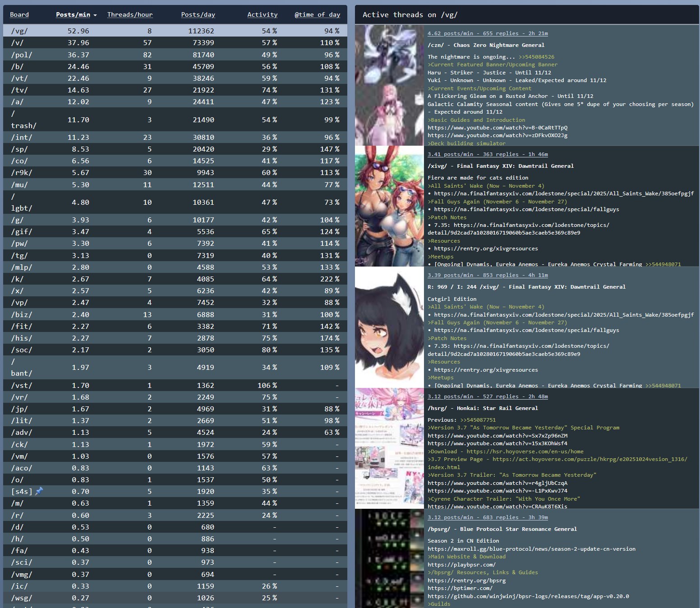The width and height of the screenshot is (700, 608).
Task: Open the YouTube link ending zDFkvOXO2Jg
Action: [497, 135]
